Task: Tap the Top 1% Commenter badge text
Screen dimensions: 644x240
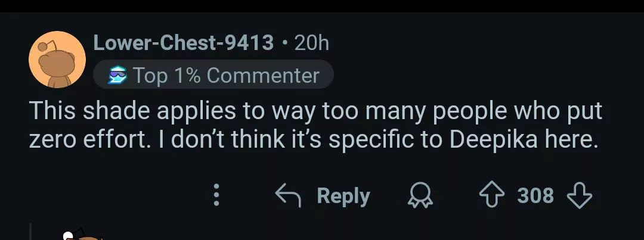Action: point(226,76)
